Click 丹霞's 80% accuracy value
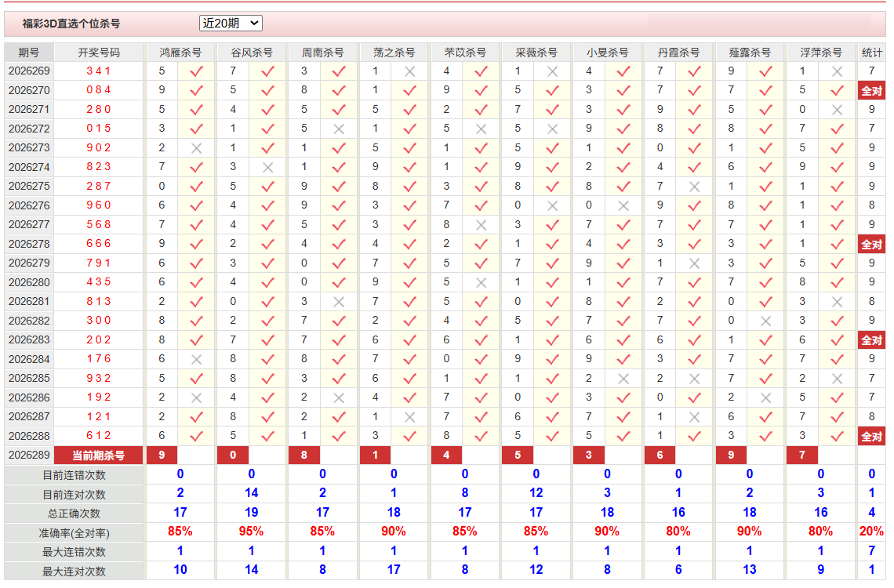Image resolution: width=894 pixels, height=588 pixels. coord(678,531)
